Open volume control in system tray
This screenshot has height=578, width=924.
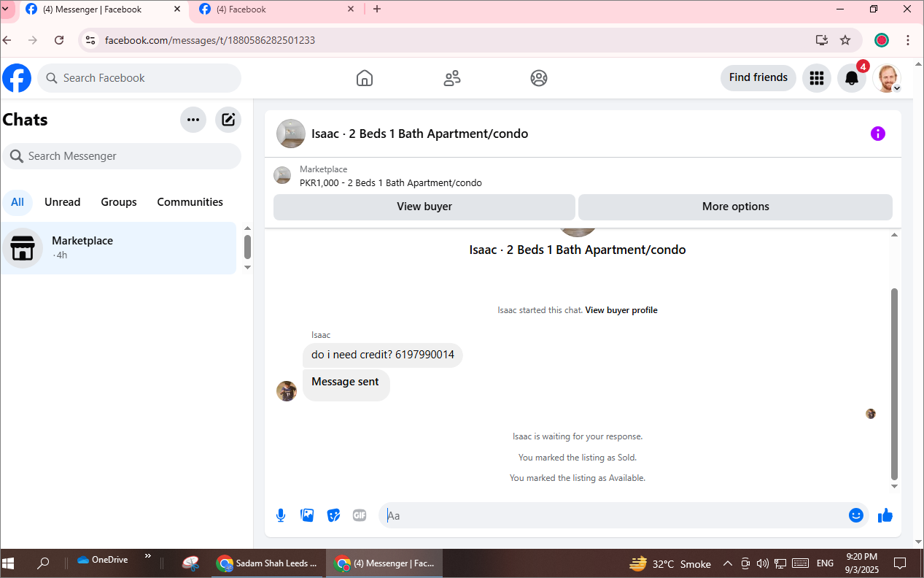click(x=762, y=563)
